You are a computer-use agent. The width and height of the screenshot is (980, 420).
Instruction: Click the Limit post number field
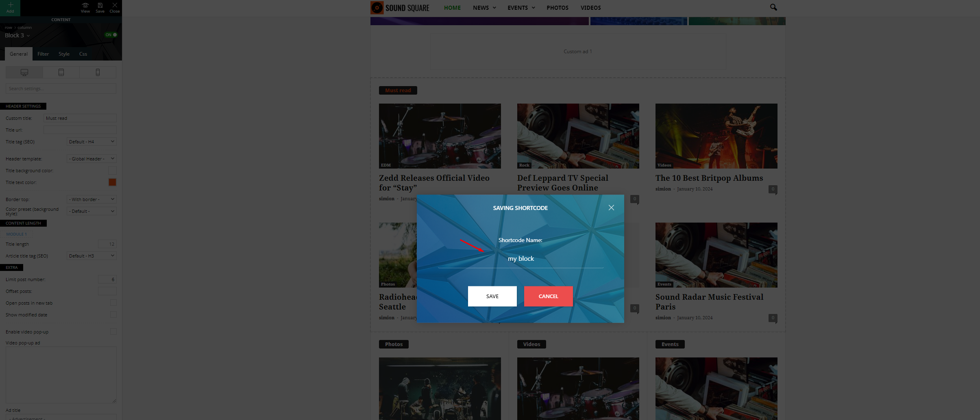click(x=107, y=279)
